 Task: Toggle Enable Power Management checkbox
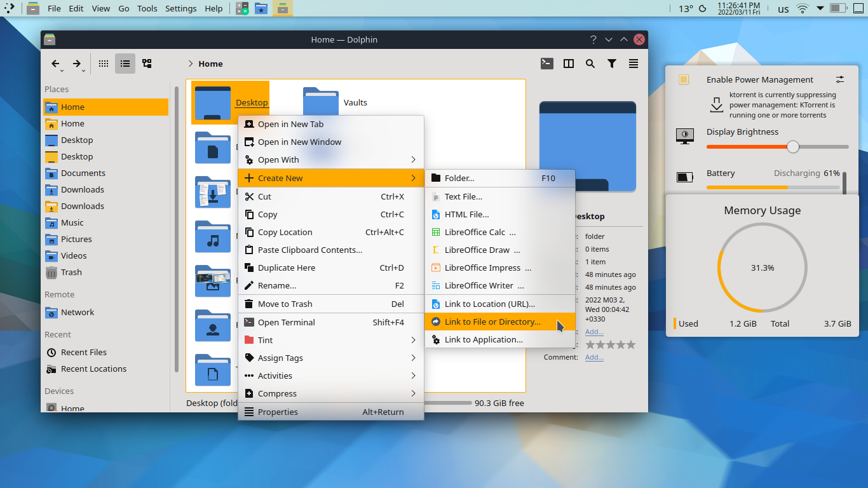click(x=684, y=79)
